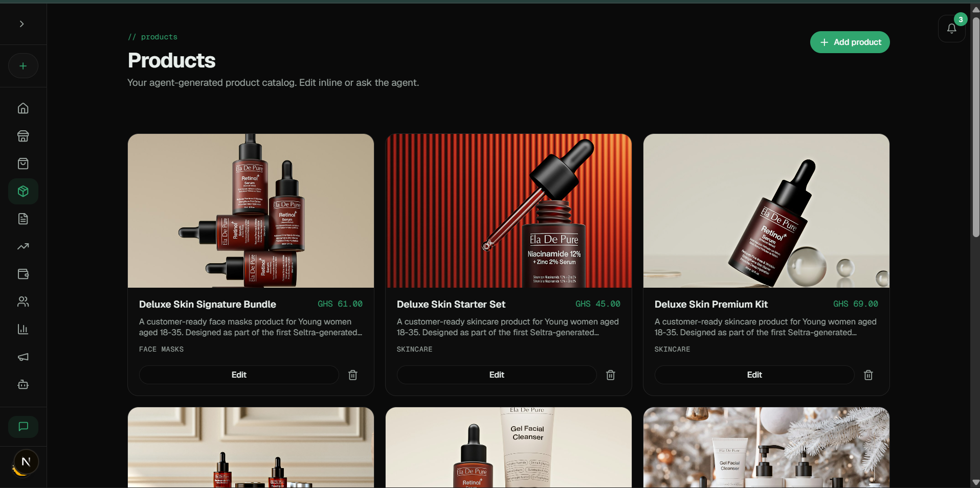Open the Premium Kit product image
Viewport: 980px width, 488px height.
pyautogui.click(x=766, y=211)
